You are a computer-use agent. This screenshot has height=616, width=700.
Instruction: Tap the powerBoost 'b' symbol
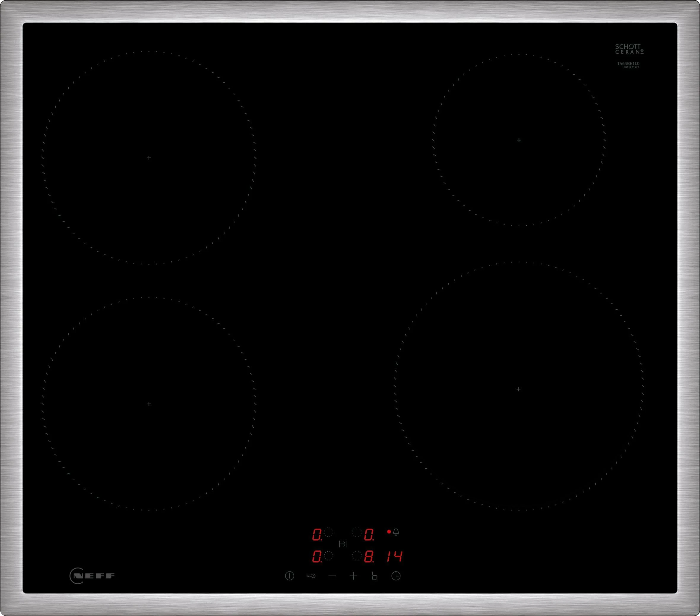(374, 576)
